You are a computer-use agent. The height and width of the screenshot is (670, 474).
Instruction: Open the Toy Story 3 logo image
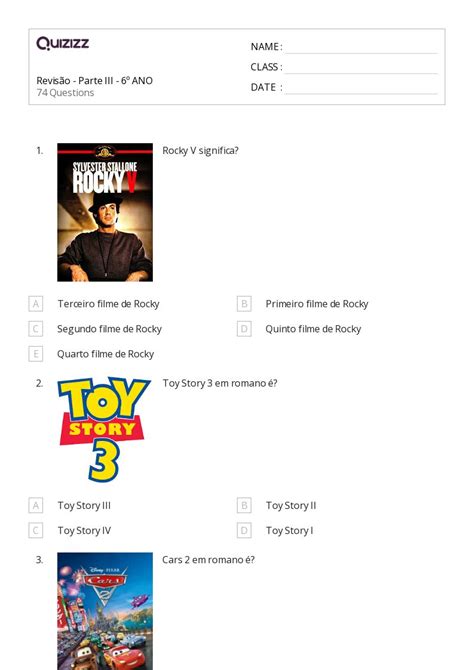tap(104, 429)
